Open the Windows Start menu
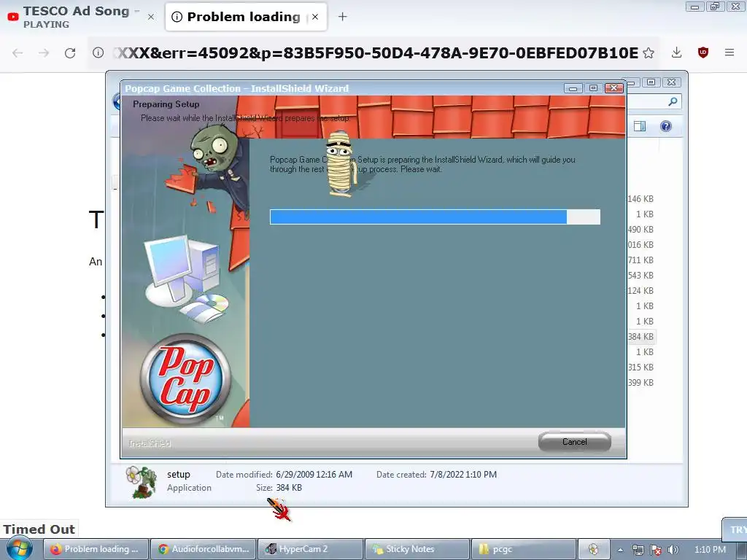This screenshot has height=560, width=747. pos(20,549)
